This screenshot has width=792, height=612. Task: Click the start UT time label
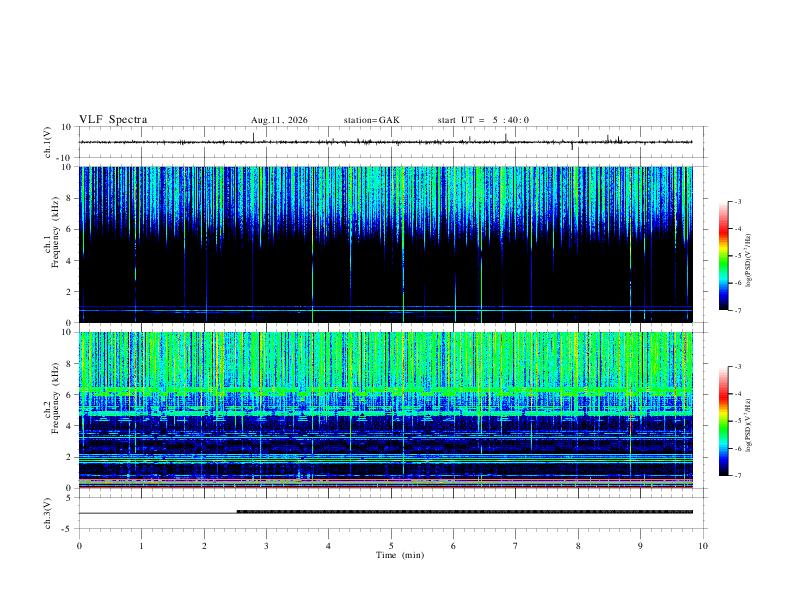coord(483,120)
